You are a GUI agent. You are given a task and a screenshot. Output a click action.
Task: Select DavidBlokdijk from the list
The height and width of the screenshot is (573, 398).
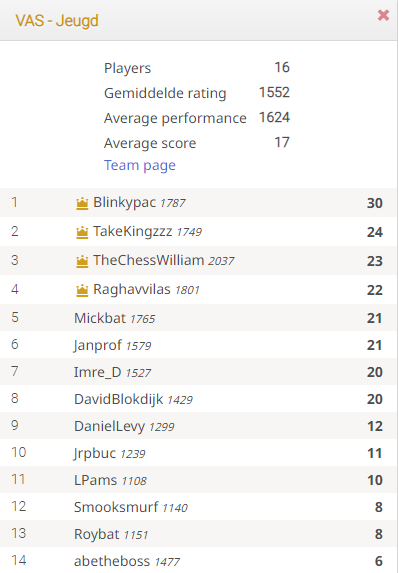tap(199, 399)
